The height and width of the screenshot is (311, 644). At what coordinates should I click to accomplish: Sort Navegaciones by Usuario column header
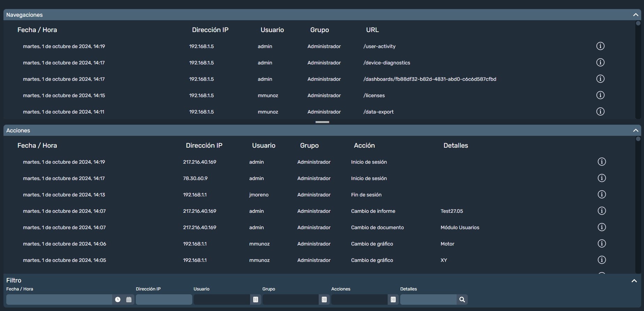pyautogui.click(x=272, y=30)
